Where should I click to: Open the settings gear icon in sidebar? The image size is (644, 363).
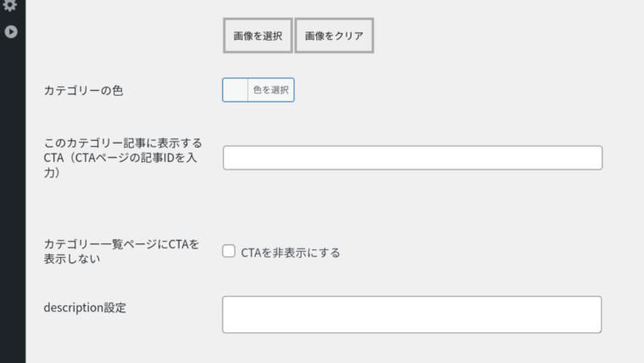coord(10,5)
